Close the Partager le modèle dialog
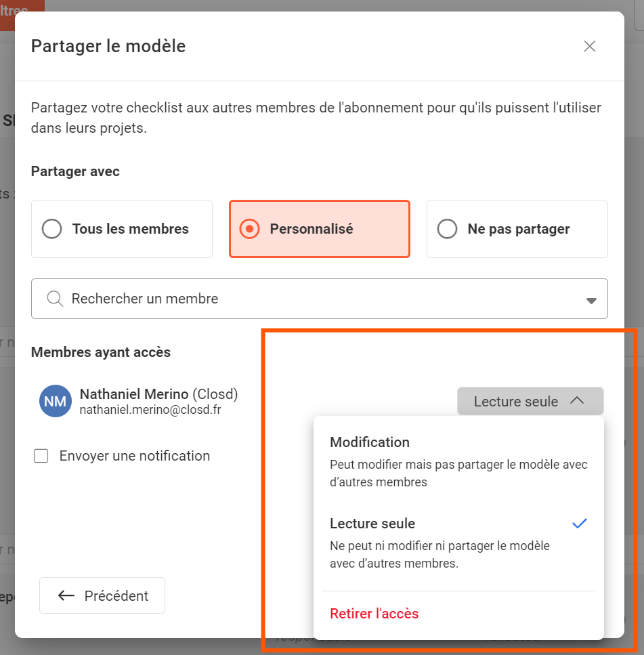This screenshot has width=644, height=655. [x=589, y=46]
